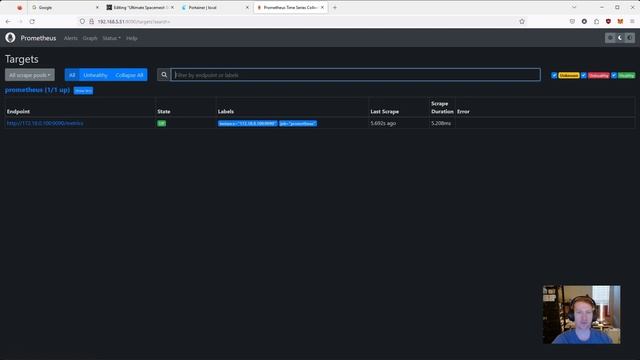Click the search magnifier icon
Viewport: 640px width, 360px height.
tap(164, 75)
